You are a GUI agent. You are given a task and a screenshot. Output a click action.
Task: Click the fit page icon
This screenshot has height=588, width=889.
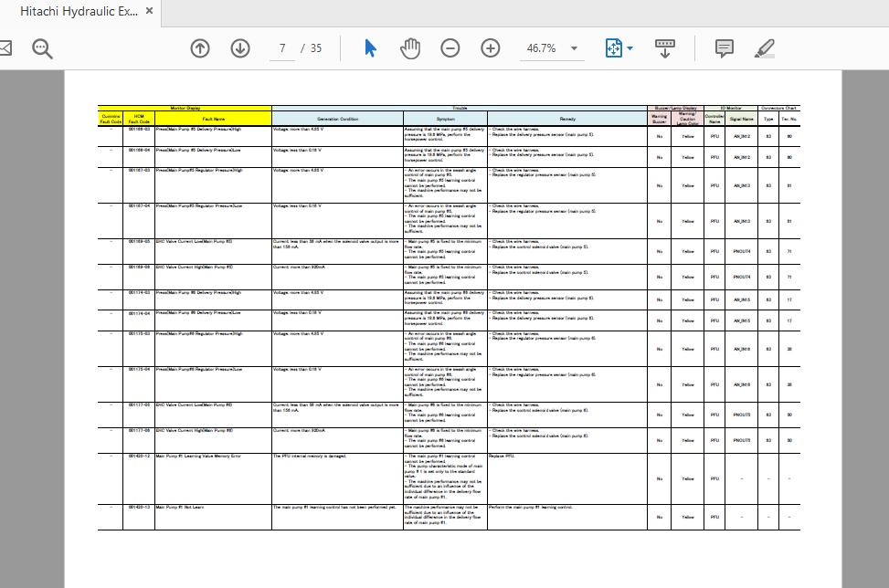tap(614, 48)
